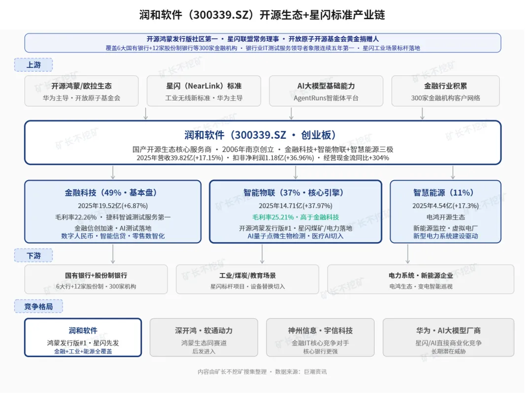
Task: Click AgentRuns智能体平台 text
Action: 326,98
